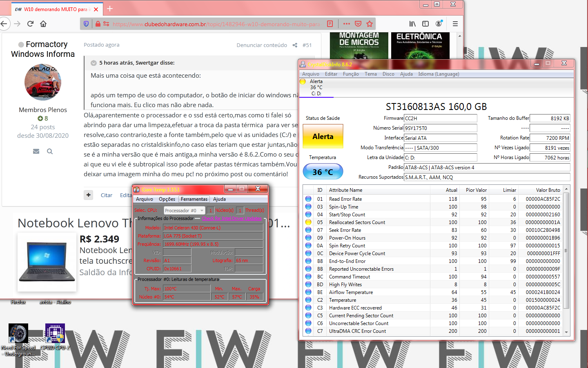Open CrystalDiskInfo Idioma (Language) menu
This screenshot has width=588, height=368.
tap(439, 74)
